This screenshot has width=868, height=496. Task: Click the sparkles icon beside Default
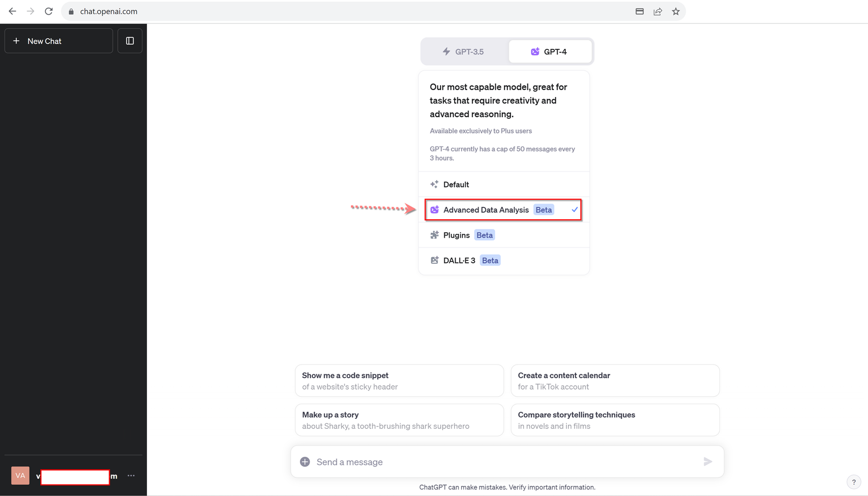[x=435, y=185]
